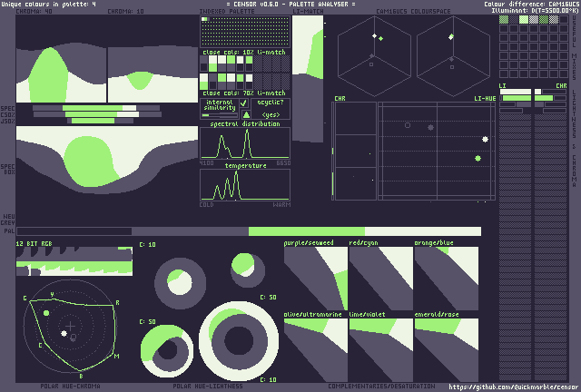Click the CHROMA: 10 landscape panel
Image resolution: width=581 pixels, height=392 pixels.
pyautogui.click(x=153, y=59)
